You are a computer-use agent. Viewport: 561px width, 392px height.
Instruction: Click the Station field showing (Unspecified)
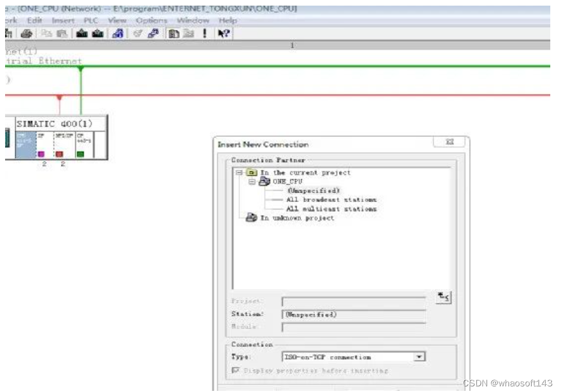click(x=354, y=314)
